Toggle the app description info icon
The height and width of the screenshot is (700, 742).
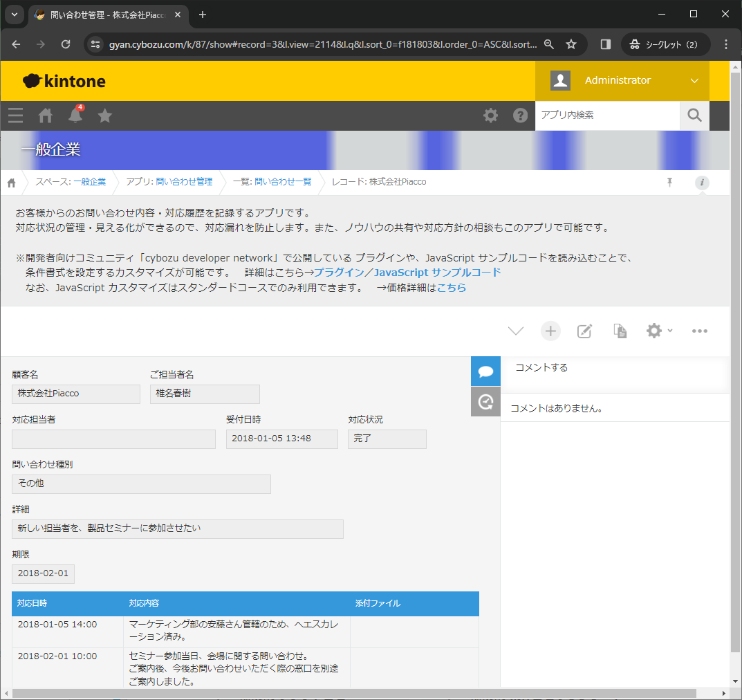702,183
